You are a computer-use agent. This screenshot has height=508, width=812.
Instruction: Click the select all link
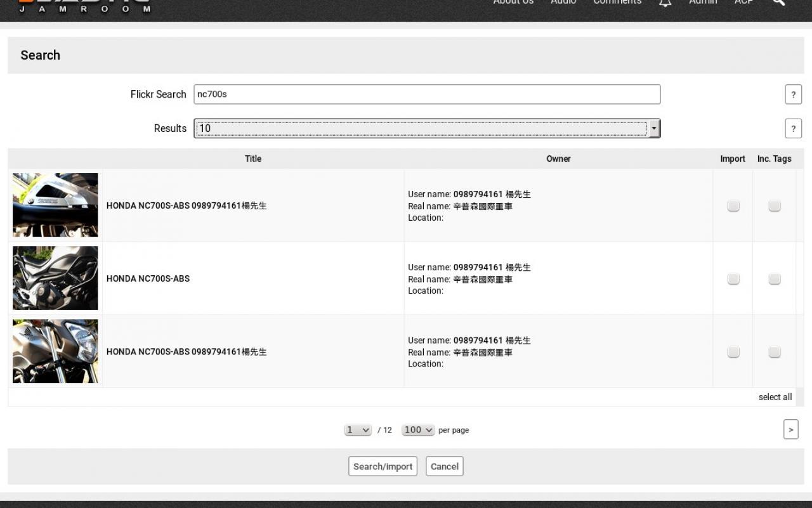click(x=775, y=397)
